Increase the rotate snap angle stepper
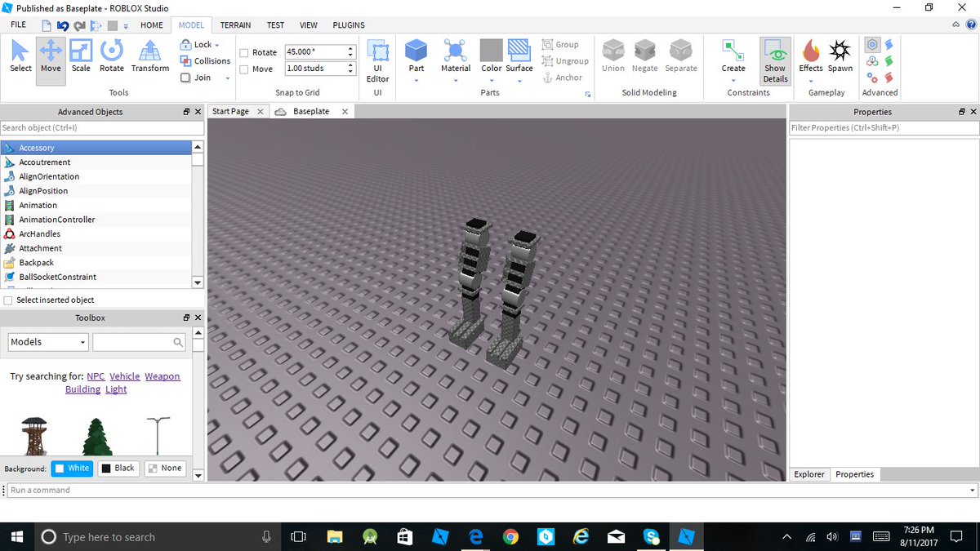980x551 pixels. coord(351,49)
